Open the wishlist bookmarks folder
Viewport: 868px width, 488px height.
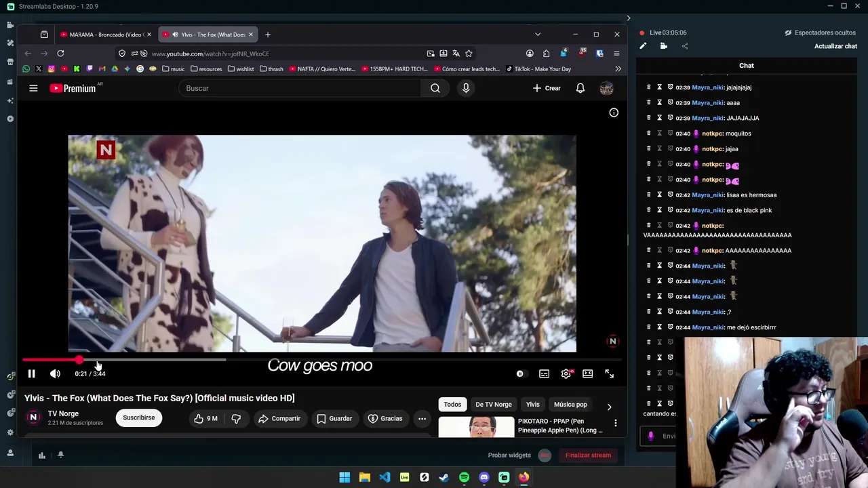[241, 69]
